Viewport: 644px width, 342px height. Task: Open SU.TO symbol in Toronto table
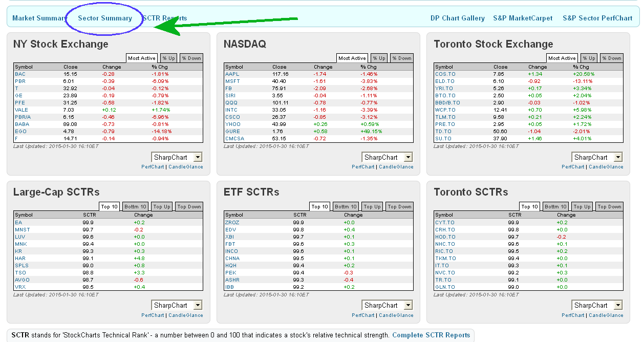[443, 139]
